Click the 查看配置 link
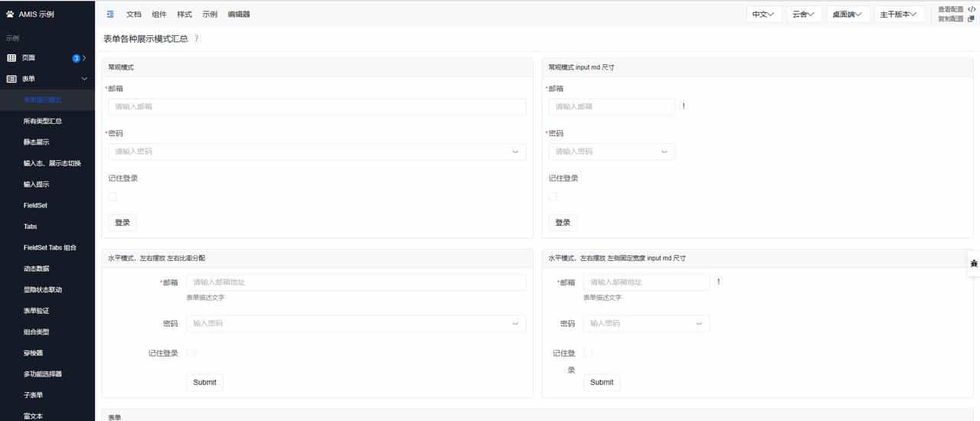Screen dimensions: 980x421 tap(951, 9)
